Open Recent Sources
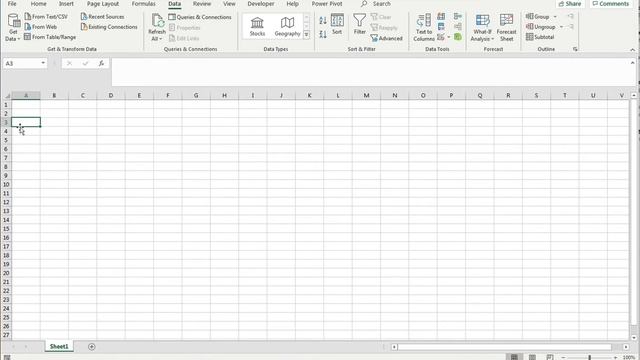Viewport: 640px width, 360px height. pos(102,17)
